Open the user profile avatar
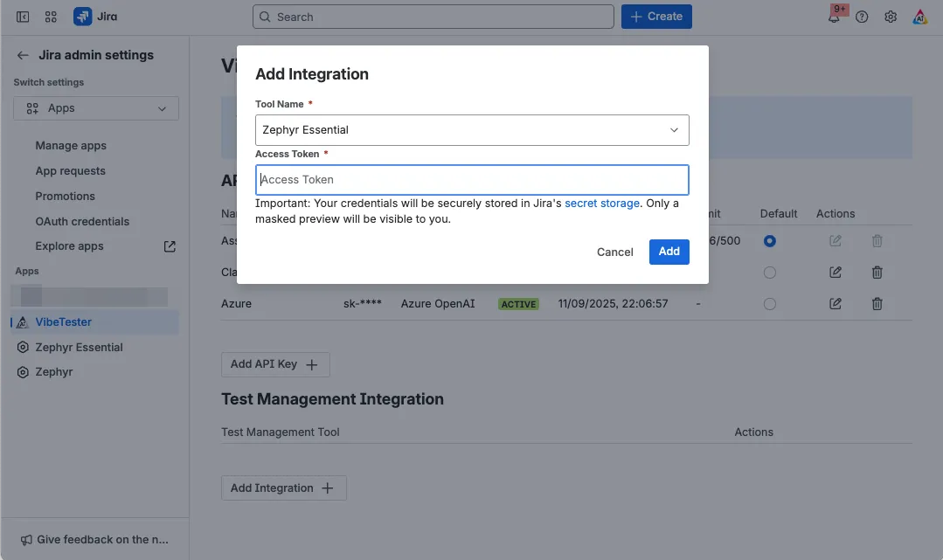943x560 pixels. (919, 17)
